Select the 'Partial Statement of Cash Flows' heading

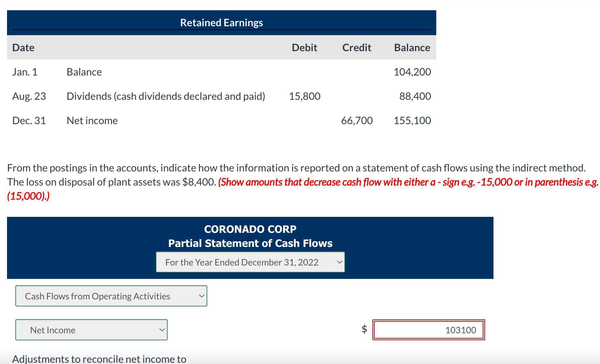click(x=250, y=243)
